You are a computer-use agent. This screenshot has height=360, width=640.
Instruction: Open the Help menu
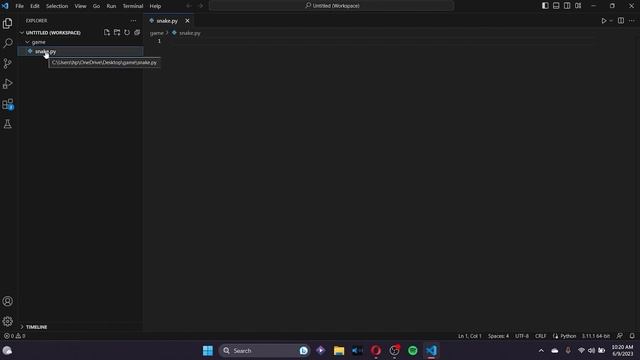[155, 6]
